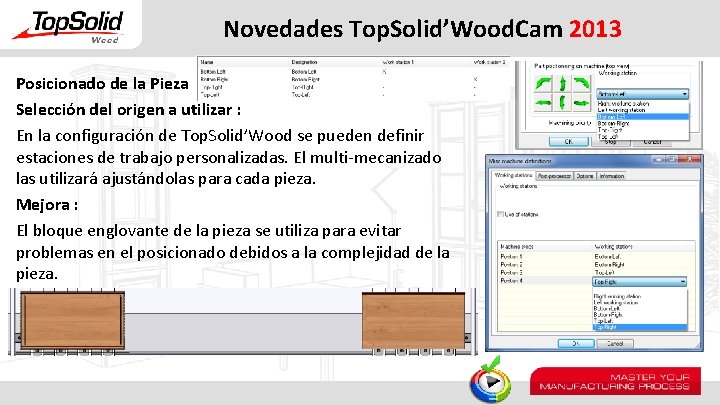This screenshot has width=720, height=405.
Task: Click the Machine axes column header
Action: coord(517,247)
